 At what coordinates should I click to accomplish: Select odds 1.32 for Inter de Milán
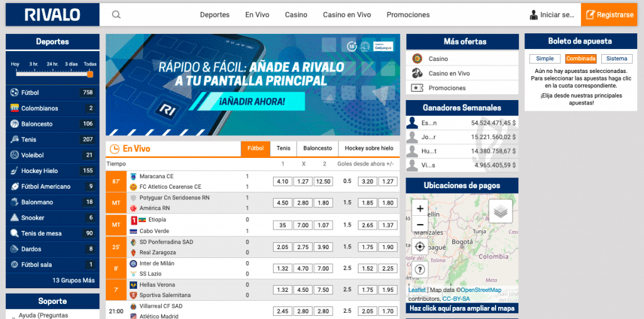click(x=282, y=269)
